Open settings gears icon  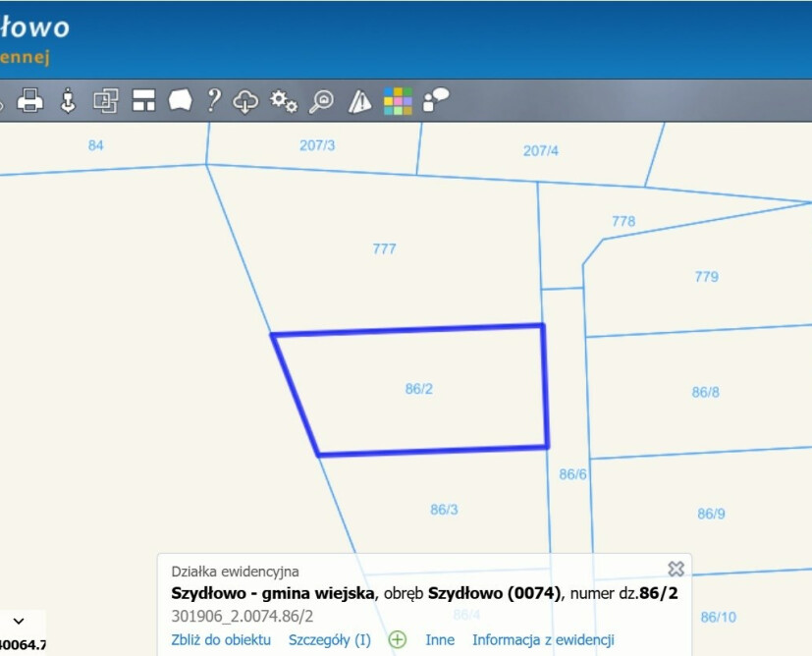tap(284, 101)
